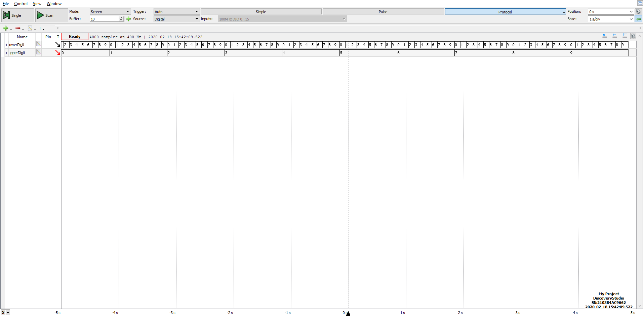
Task: Open the toolbar edit dropdown arrow
Action: tap(35, 30)
